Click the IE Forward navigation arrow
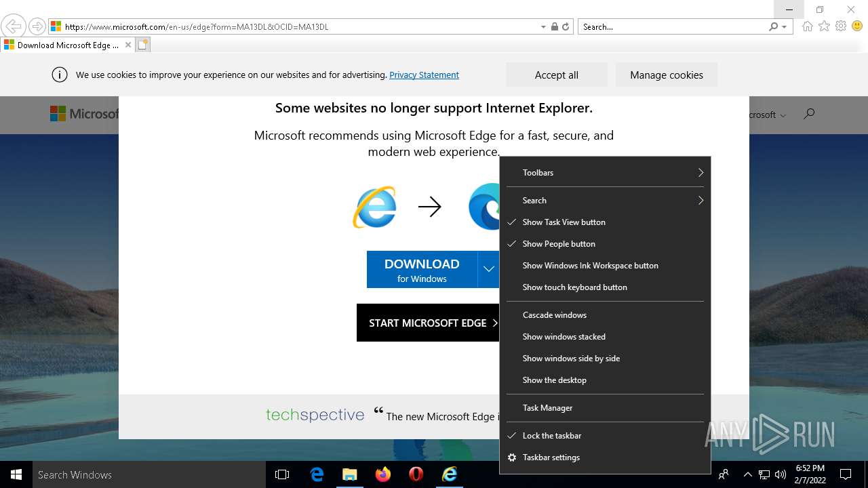868x488 pixels. tap(37, 27)
